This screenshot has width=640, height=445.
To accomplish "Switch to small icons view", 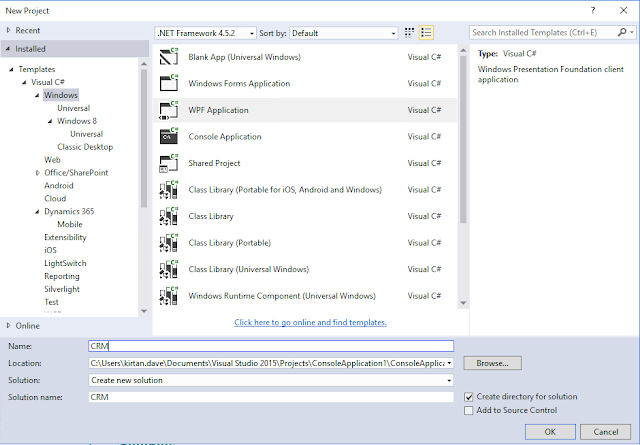I will [x=409, y=33].
